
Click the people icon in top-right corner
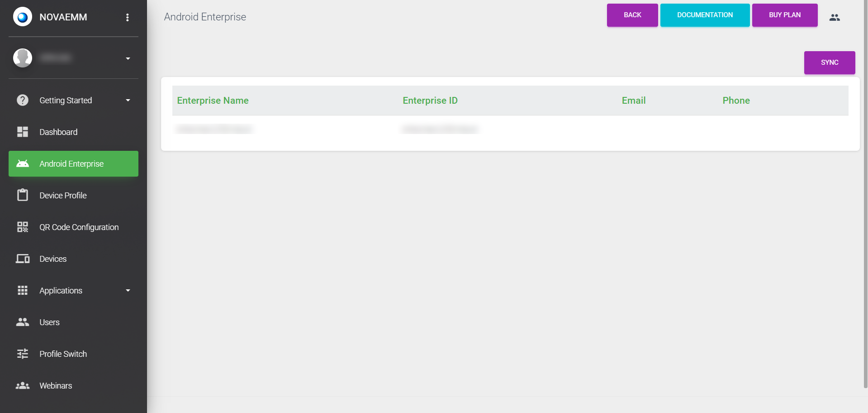tap(835, 17)
